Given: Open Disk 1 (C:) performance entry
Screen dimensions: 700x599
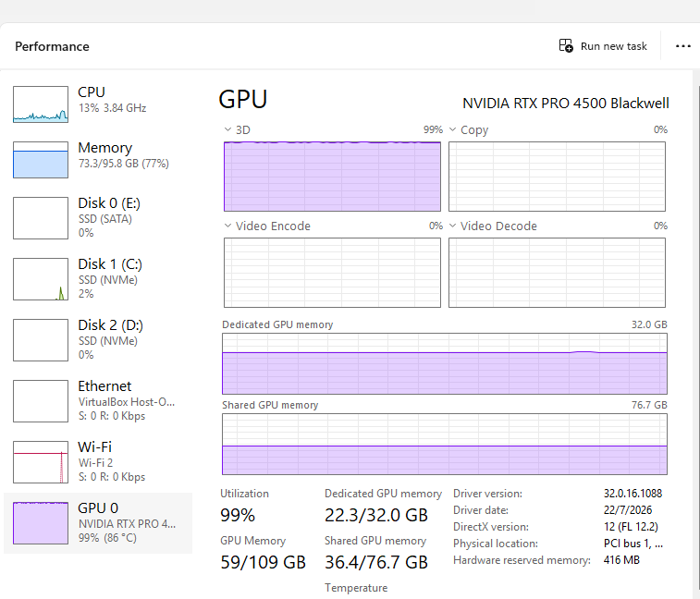Looking at the screenshot, I should [98, 279].
